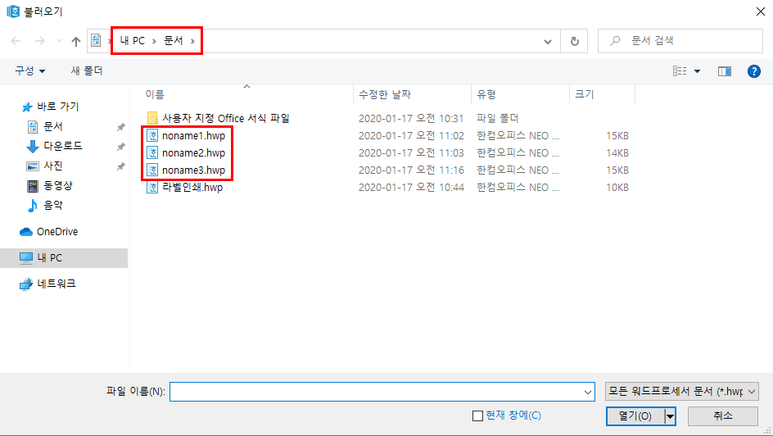The image size is (773, 436).
Task: Select 바로 가기 in navigation pane
Action: pyautogui.click(x=58, y=107)
